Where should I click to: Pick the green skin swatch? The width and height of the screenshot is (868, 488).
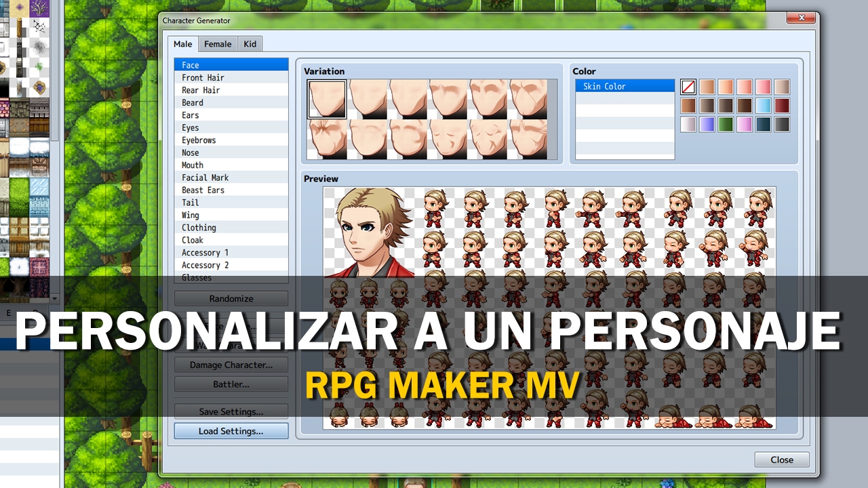726,125
